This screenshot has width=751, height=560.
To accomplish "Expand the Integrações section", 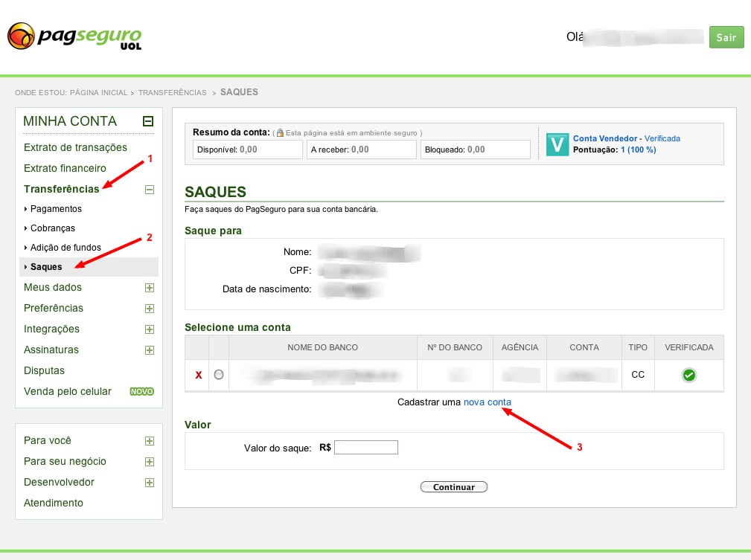I will point(150,329).
